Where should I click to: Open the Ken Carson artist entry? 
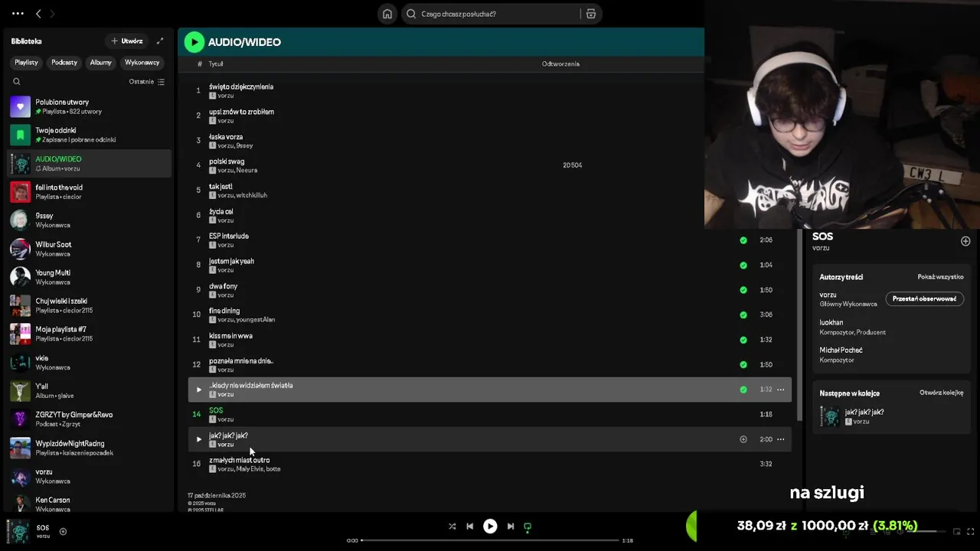coord(89,504)
